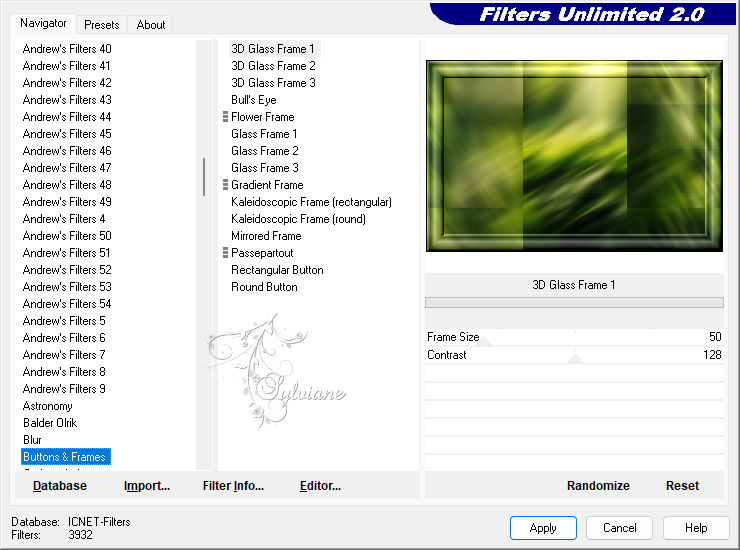
Task: Choose the Rectangular Button filter
Action: 277,270
